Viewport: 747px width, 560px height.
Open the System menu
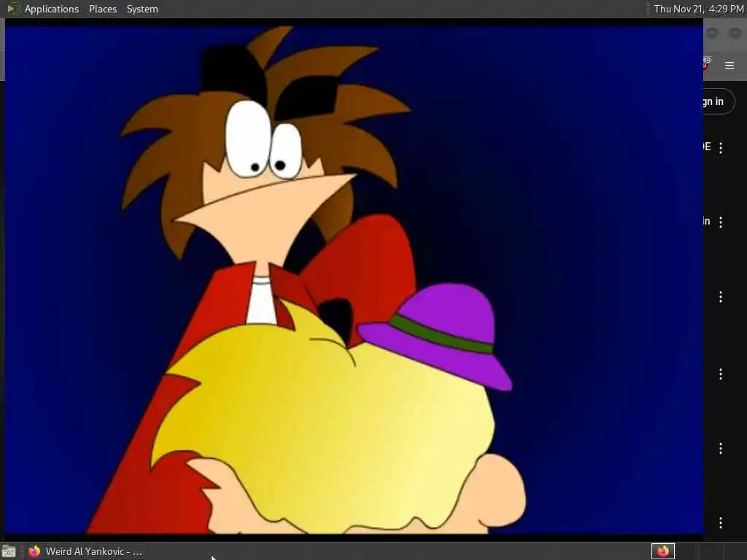tap(142, 9)
